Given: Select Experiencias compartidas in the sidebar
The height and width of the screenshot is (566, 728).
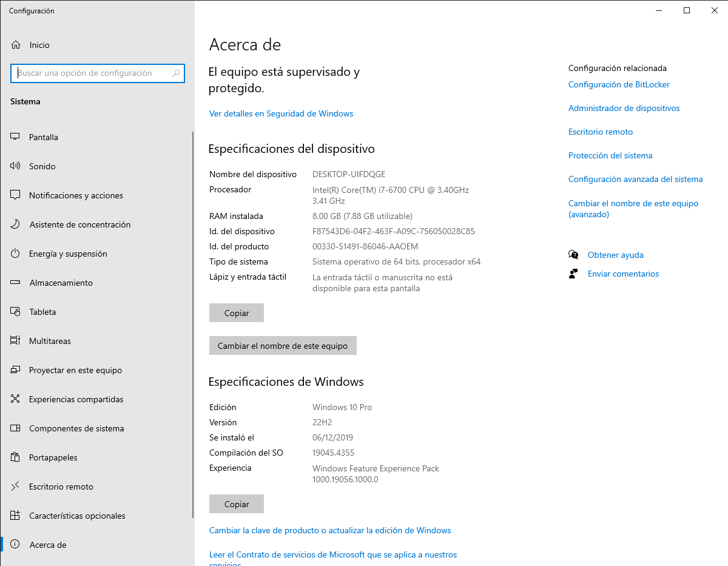Looking at the screenshot, I should pyautogui.click(x=81, y=399).
